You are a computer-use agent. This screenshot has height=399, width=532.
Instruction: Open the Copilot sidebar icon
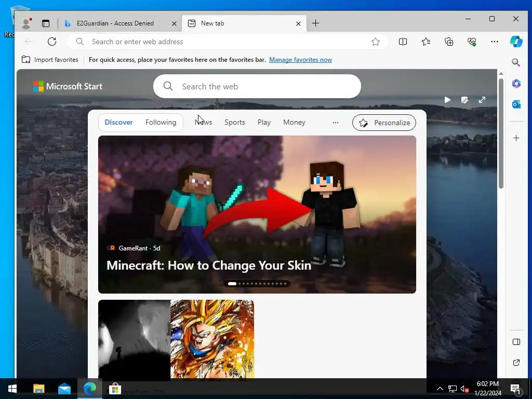click(516, 42)
